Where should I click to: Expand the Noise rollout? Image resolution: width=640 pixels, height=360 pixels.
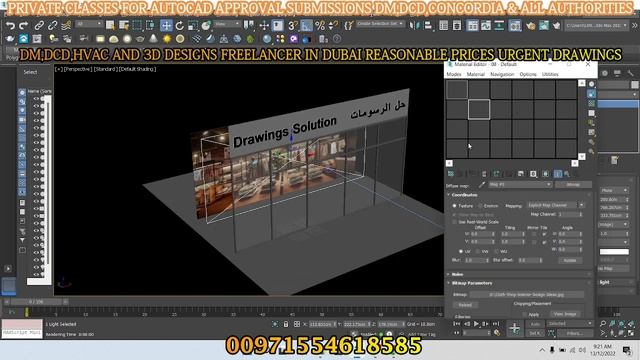pyautogui.click(x=457, y=274)
